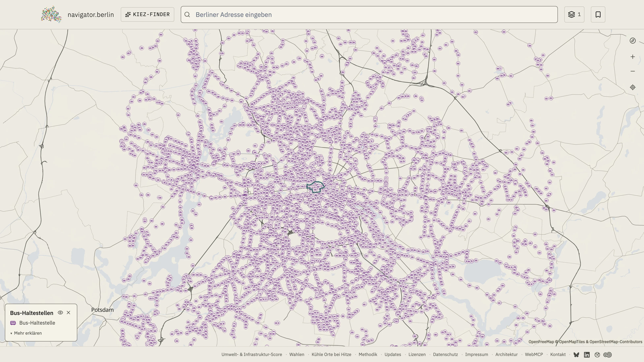Zoom out of the map
Image resolution: width=644 pixels, height=362 pixels.
pyautogui.click(x=633, y=71)
